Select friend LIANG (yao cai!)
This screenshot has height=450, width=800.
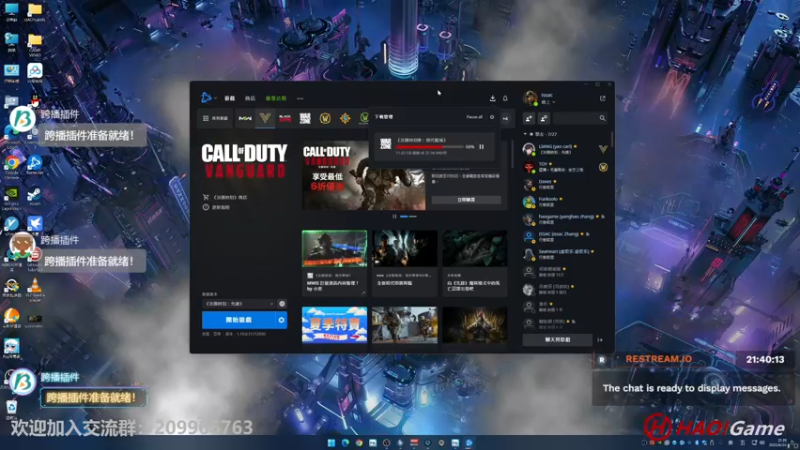[x=565, y=149]
